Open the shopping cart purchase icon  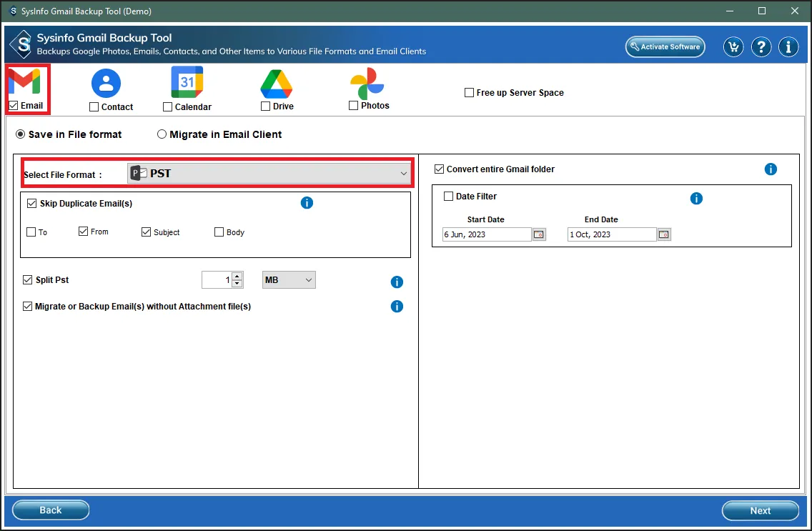[733, 47]
